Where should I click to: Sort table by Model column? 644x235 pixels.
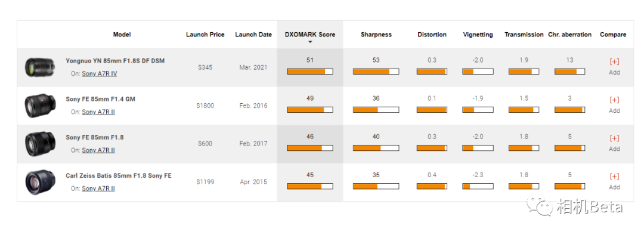[122, 35]
